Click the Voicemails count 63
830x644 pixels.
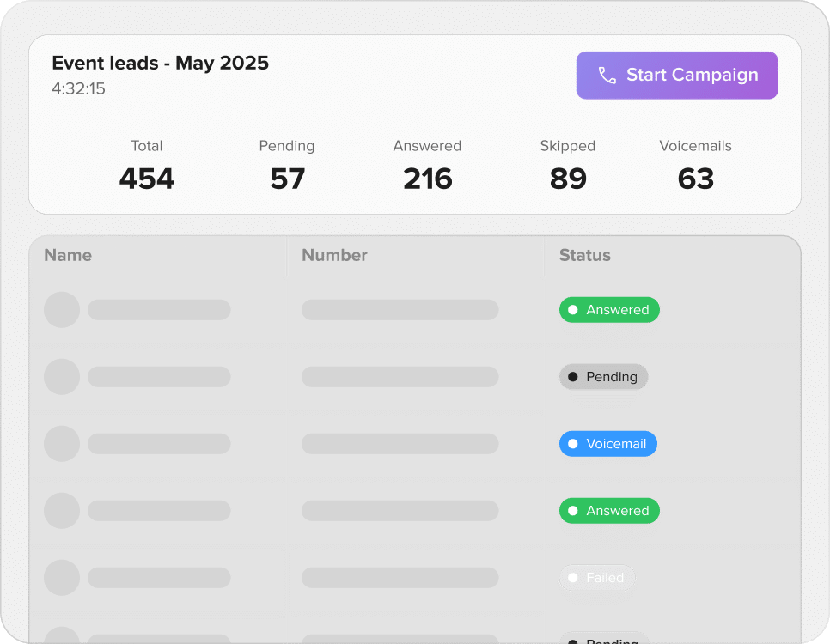point(696,179)
